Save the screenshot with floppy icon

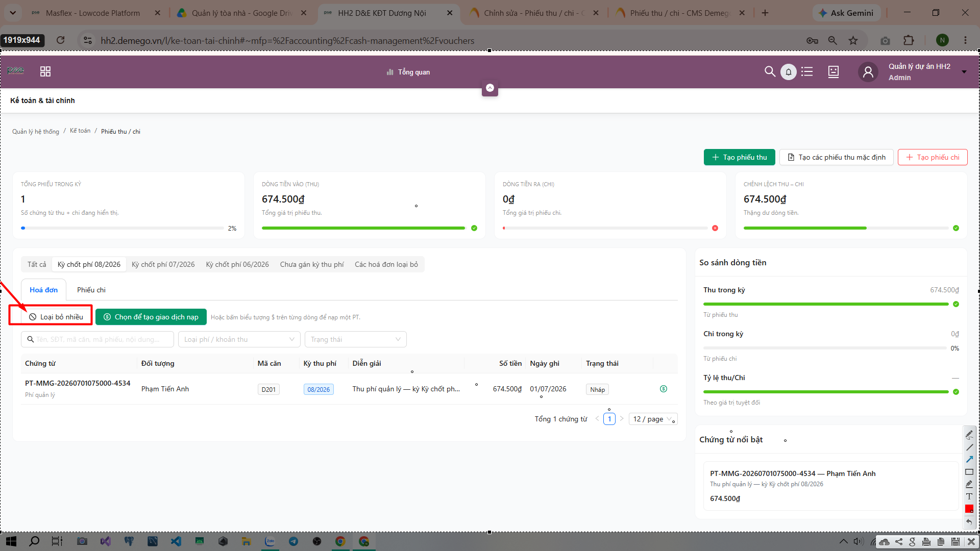[x=955, y=542]
